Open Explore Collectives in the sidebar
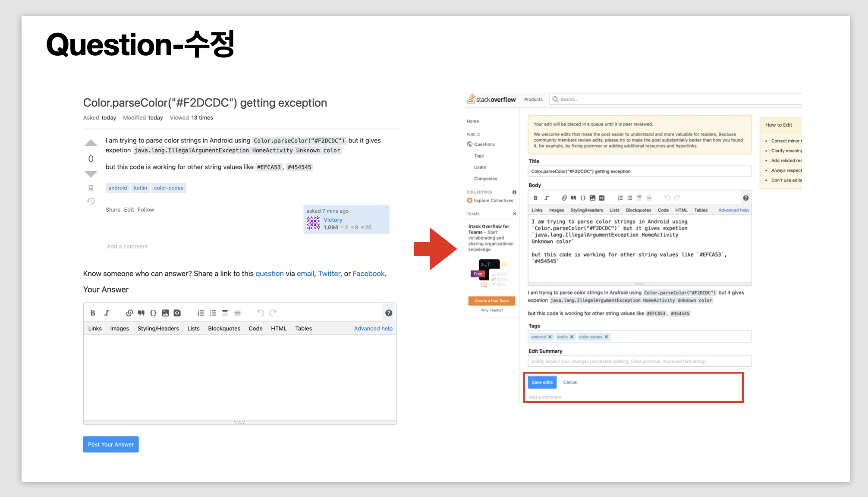Viewport: 868px width, 497px height. coord(490,201)
